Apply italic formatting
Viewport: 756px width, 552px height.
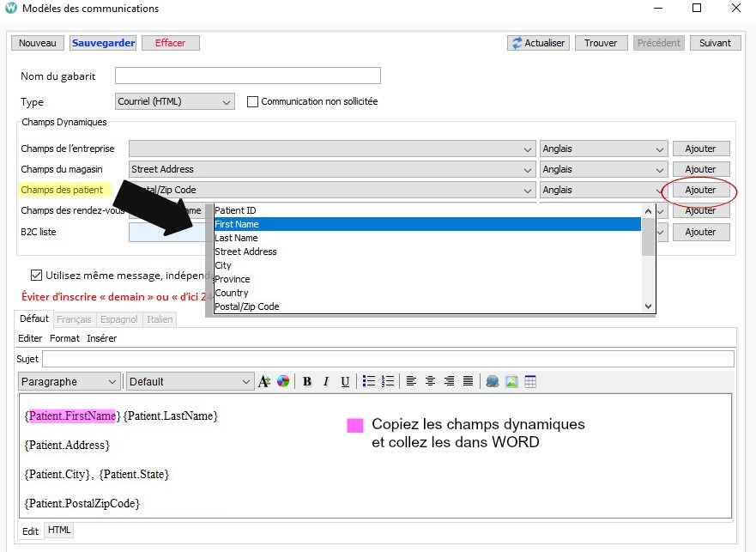coord(326,382)
